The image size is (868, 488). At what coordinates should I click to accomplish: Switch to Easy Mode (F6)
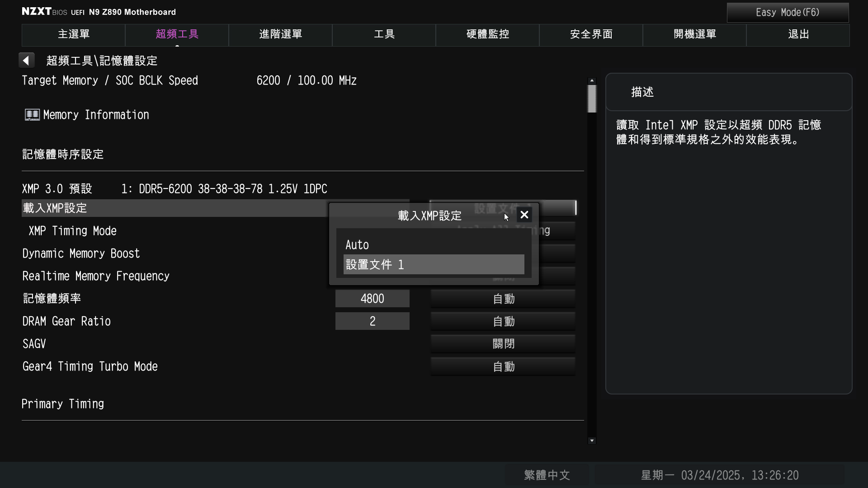point(788,13)
